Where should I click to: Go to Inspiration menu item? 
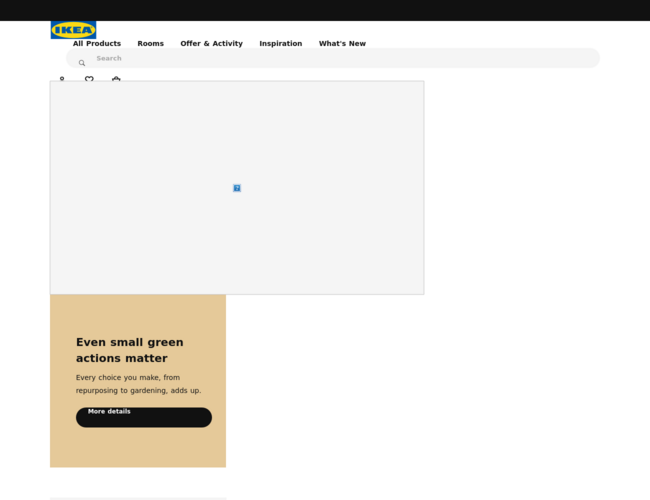281,44
